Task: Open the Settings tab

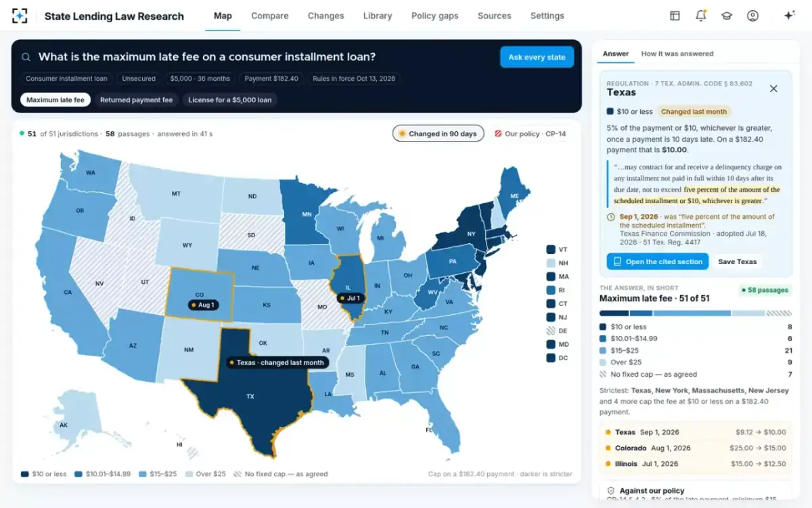Action: point(547,16)
